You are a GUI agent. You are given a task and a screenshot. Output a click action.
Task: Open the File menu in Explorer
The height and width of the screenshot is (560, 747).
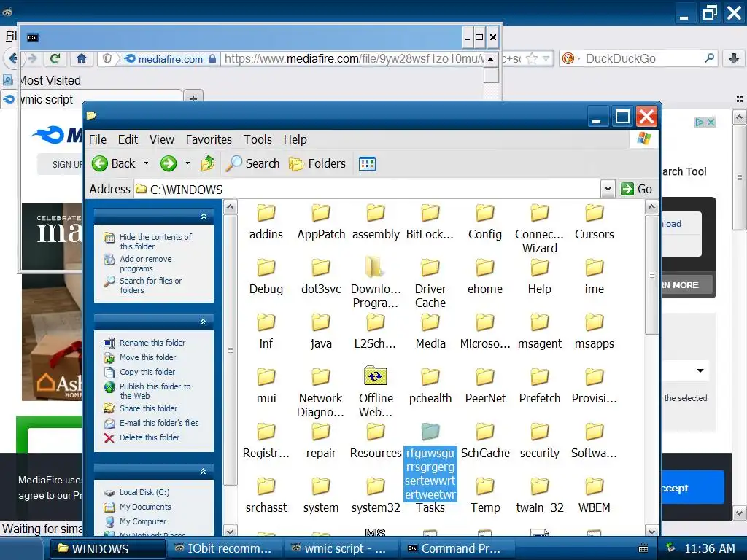98,139
